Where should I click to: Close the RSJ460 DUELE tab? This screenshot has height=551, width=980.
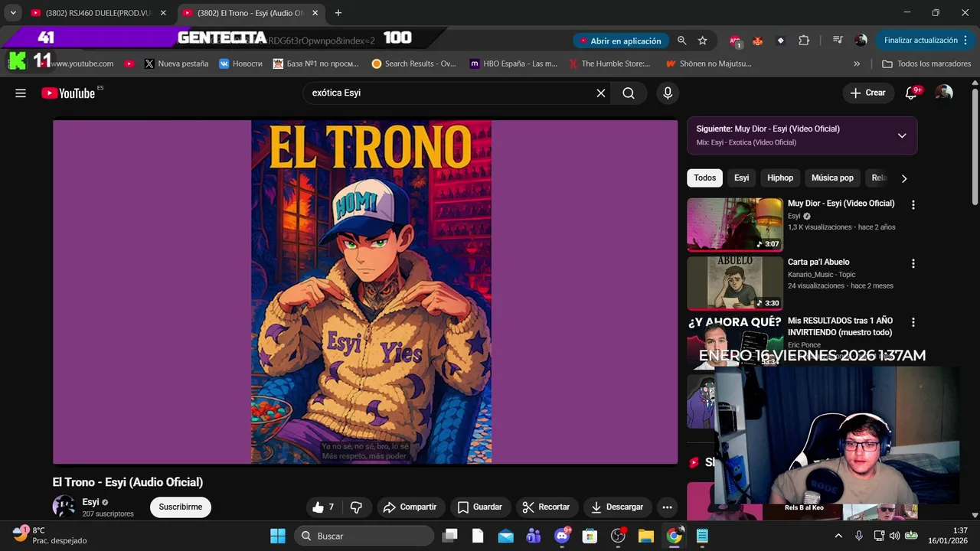click(163, 13)
